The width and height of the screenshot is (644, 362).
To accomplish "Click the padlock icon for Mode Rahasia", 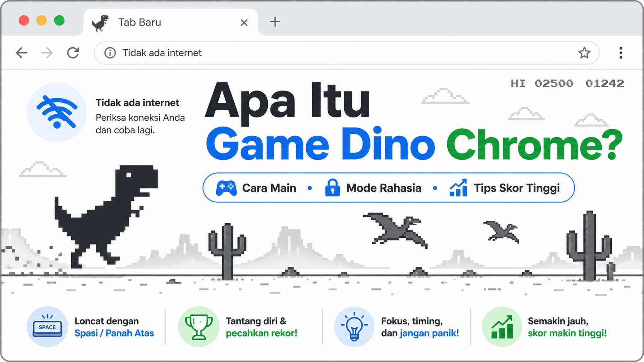I will [x=332, y=188].
